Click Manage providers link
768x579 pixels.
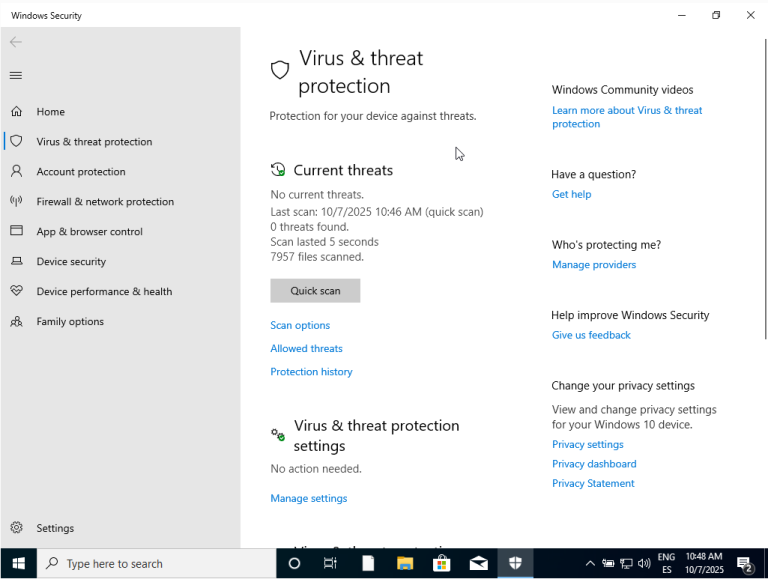pos(594,265)
